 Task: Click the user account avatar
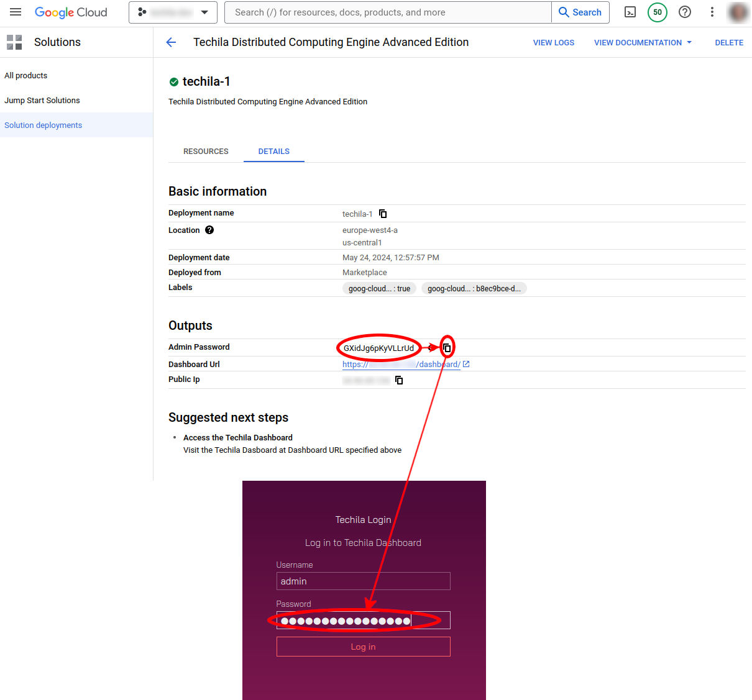coord(738,12)
